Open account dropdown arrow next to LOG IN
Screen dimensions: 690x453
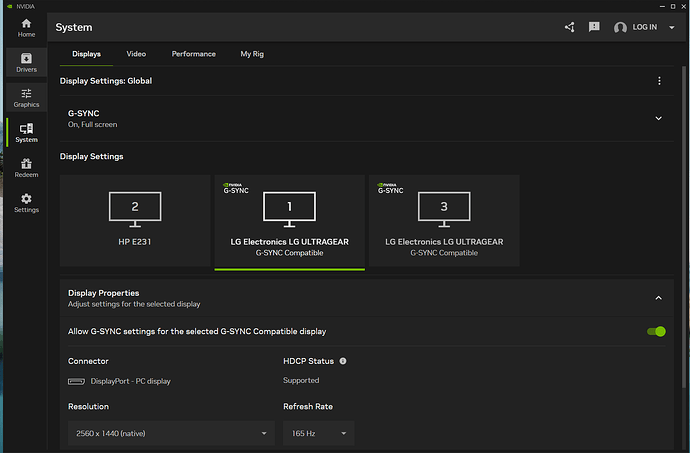pos(672,27)
